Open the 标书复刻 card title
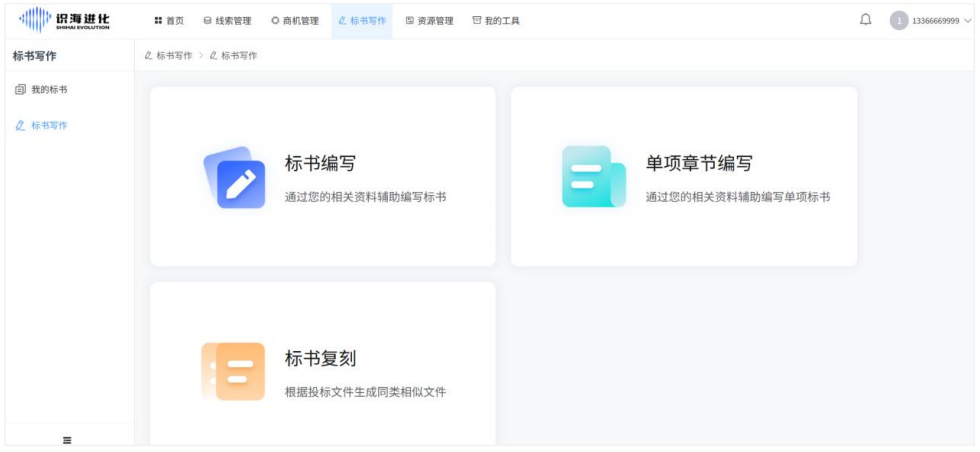The image size is (980, 452). [x=320, y=358]
